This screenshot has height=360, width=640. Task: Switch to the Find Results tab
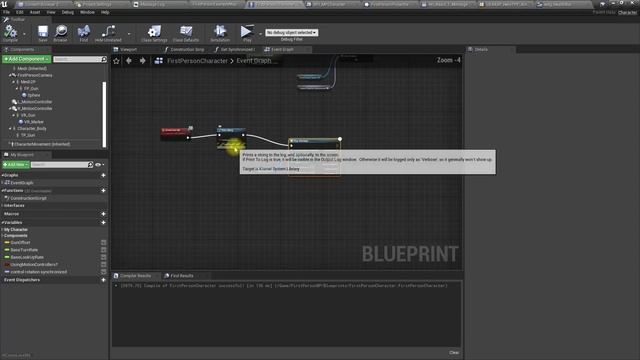pyautogui.click(x=182, y=276)
